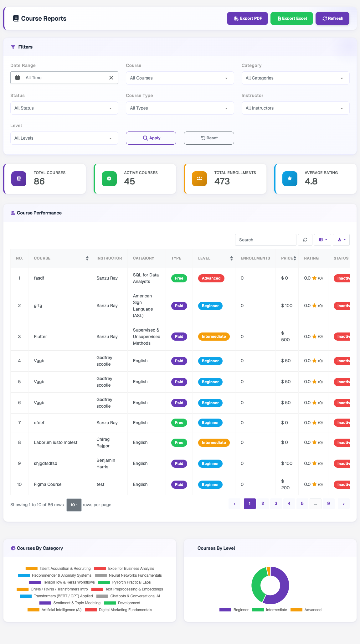The height and width of the screenshot is (644, 360).
Task: Refresh the Course Performance table
Action: [305, 240]
